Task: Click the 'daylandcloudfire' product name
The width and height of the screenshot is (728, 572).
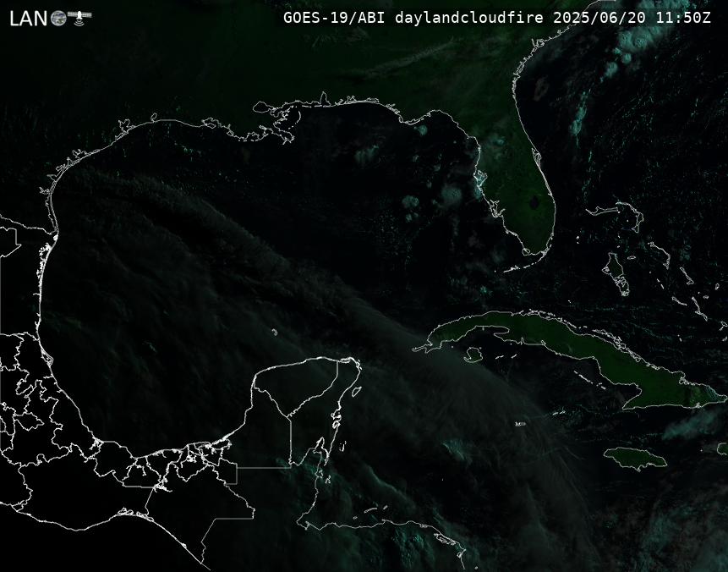Action: pos(469,18)
